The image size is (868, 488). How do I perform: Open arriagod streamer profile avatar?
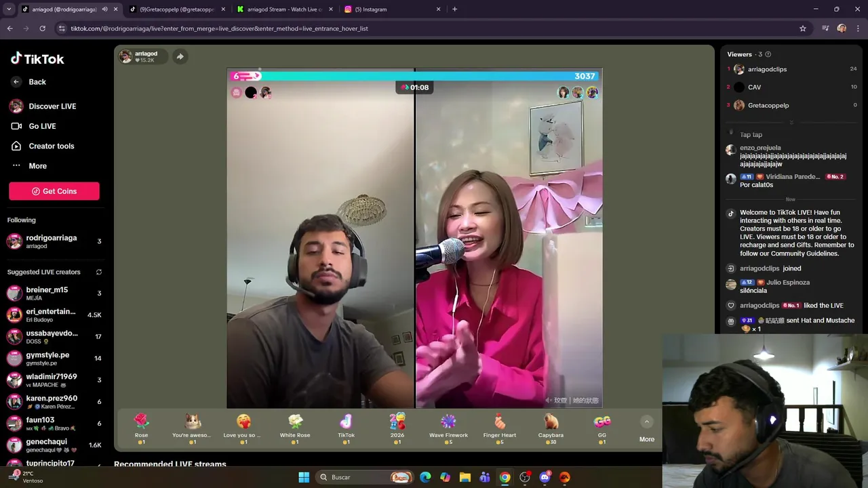[x=125, y=56]
